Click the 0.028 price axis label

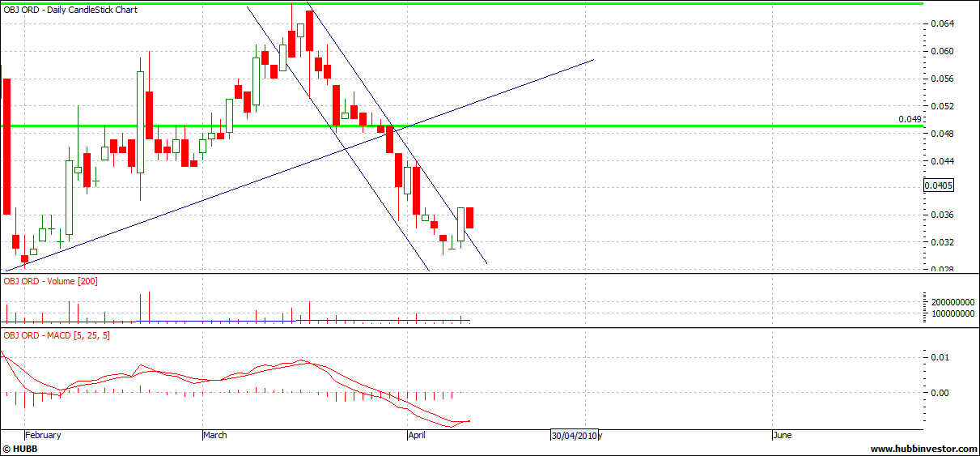(941, 270)
